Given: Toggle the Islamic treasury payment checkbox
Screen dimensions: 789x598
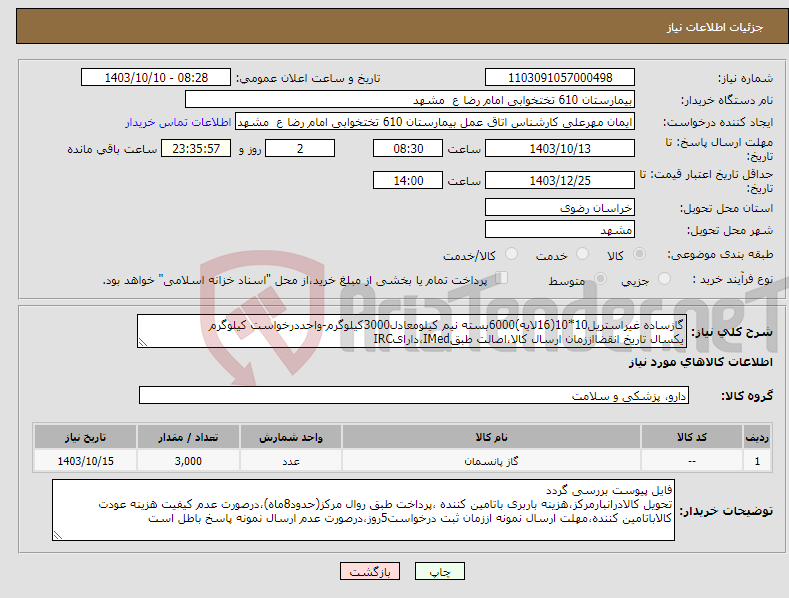Looking at the screenshot, I should 502,277.
